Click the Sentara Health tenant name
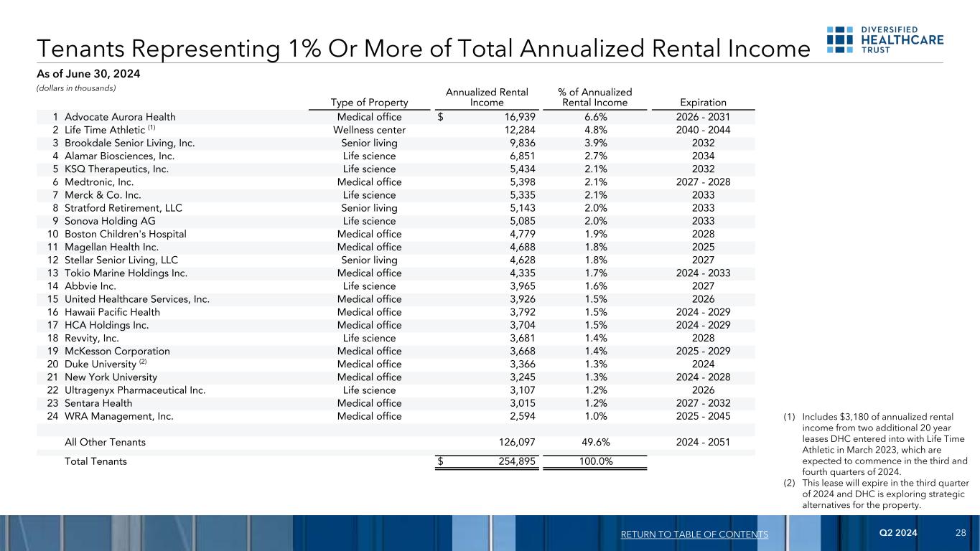This screenshot has height=551, width=980. (98, 403)
